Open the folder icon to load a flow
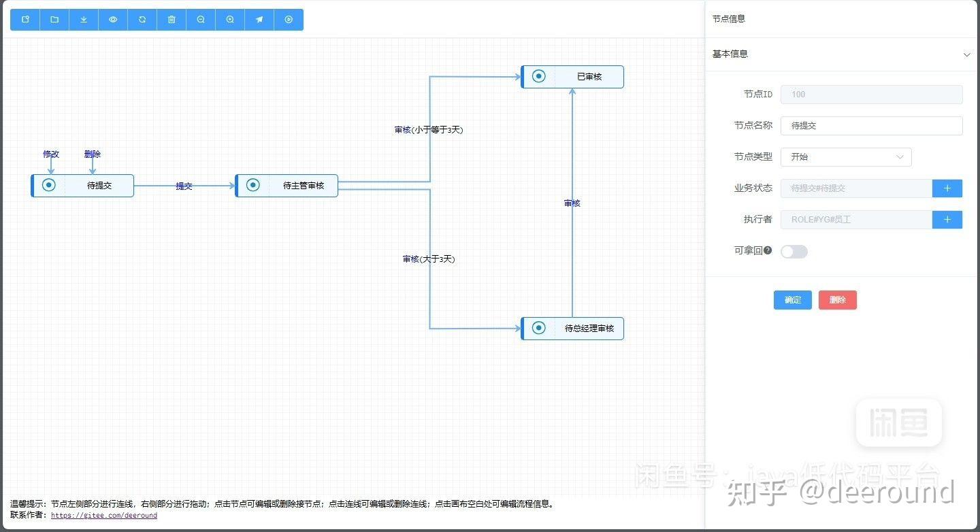980x532 pixels. 54,20
